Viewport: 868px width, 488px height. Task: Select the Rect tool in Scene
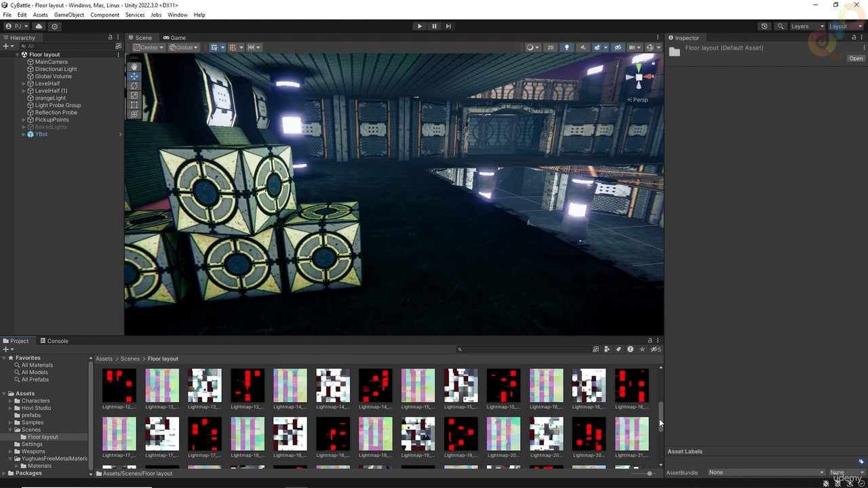click(134, 105)
